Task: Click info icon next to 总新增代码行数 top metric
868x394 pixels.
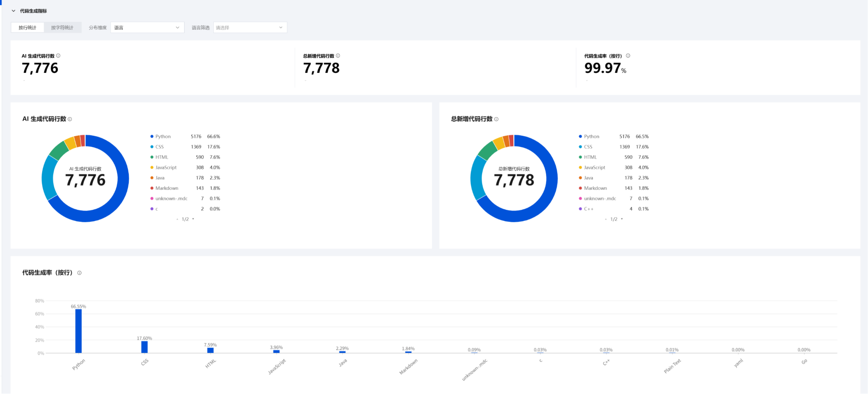Action: coord(338,56)
